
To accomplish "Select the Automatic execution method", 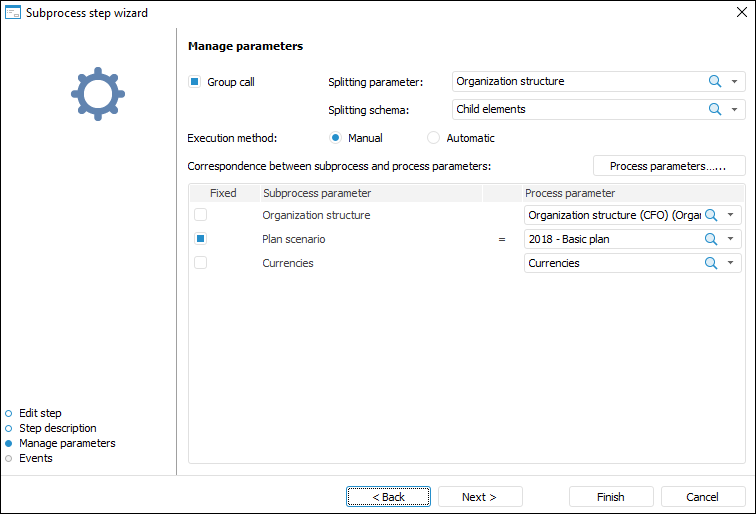I will click(434, 138).
